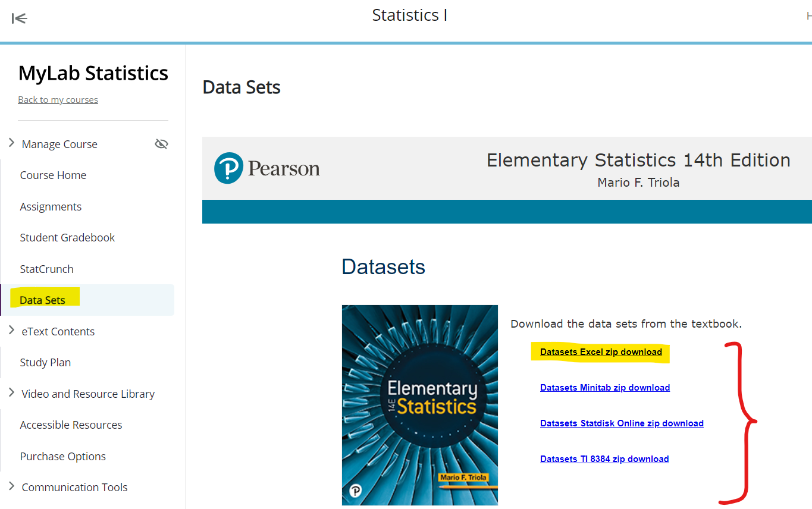
Task: Click the Elementary Statistics book cover
Action: click(420, 405)
